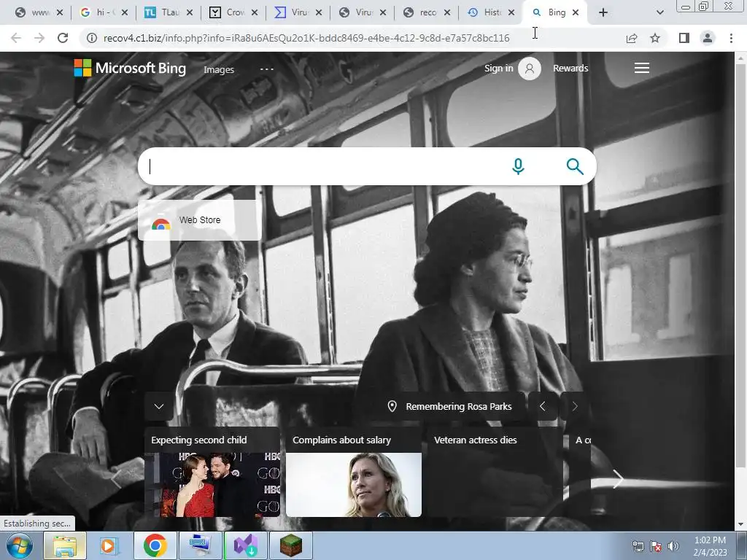747x560 pixels.
Task: Click the Chrome taskbar icon
Action: (x=155, y=545)
